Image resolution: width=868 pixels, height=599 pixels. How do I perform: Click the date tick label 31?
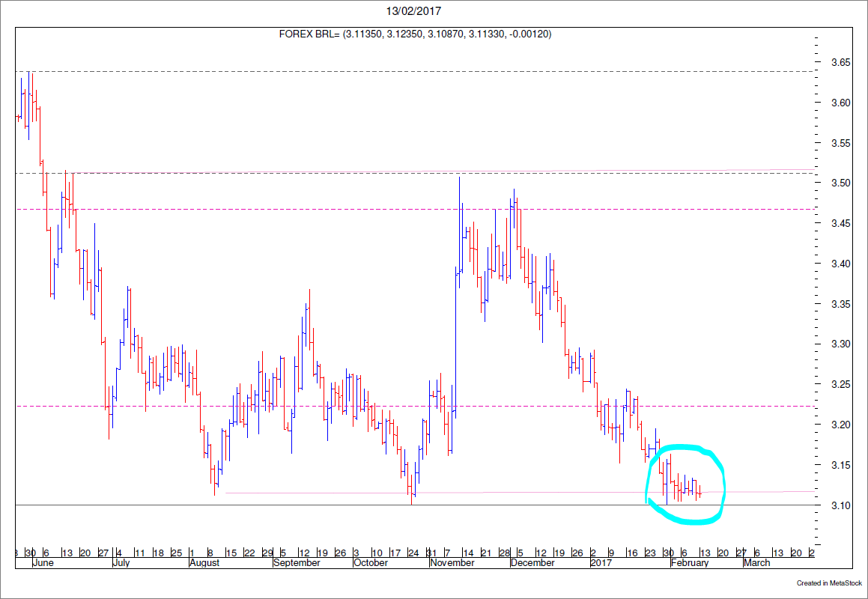pos(433,553)
